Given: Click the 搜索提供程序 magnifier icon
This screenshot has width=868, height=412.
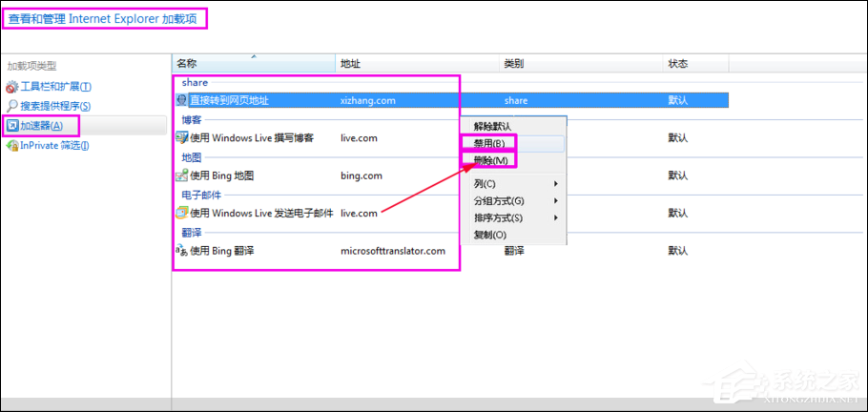Looking at the screenshot, I should point(12,106).
